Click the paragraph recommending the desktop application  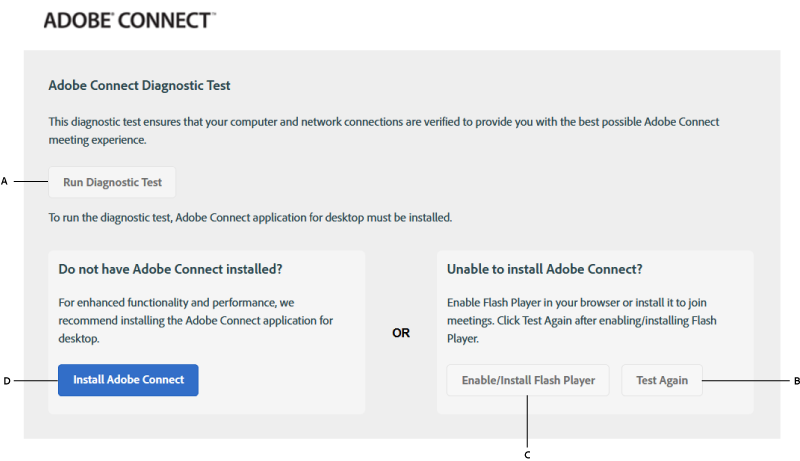195,320
